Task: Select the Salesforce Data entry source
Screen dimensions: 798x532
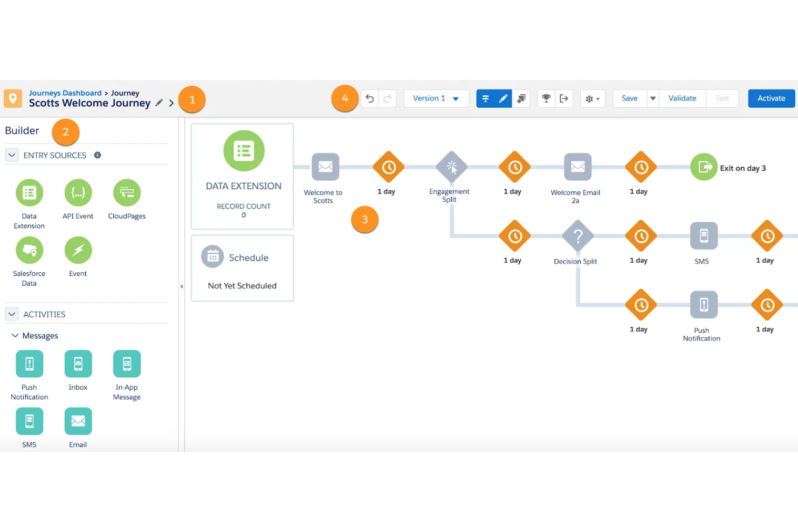Action: (29, 250)
